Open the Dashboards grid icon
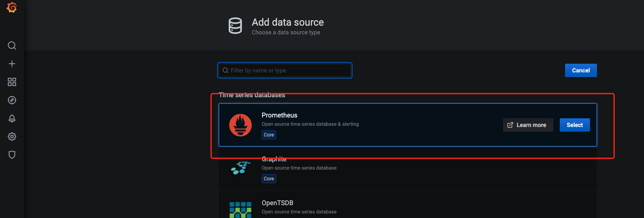This screenshot has height=218, width=644. click(x=12, y=82)
